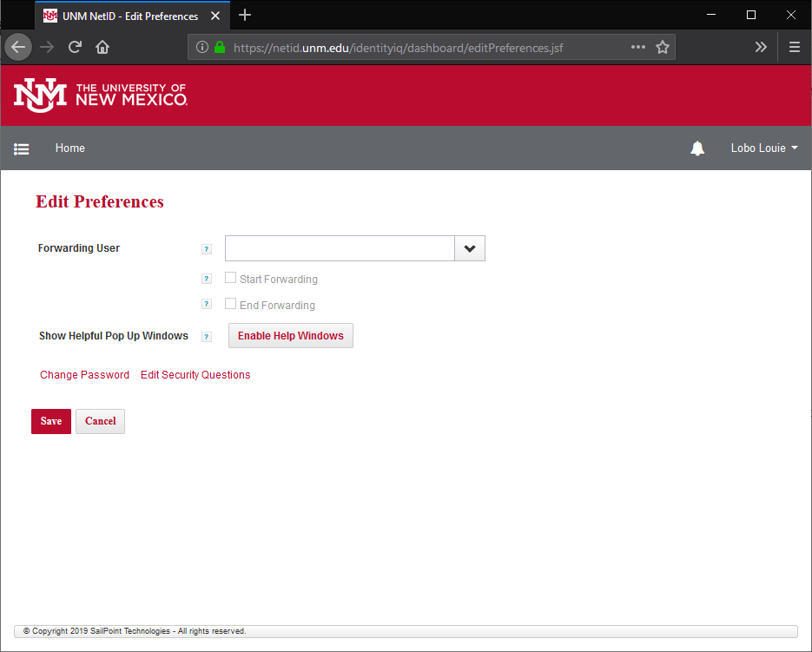Image resolution: width=812 pixels, height=652 pixels.
Task: Click the UNM logo in header
Action: tap(100, 95)
